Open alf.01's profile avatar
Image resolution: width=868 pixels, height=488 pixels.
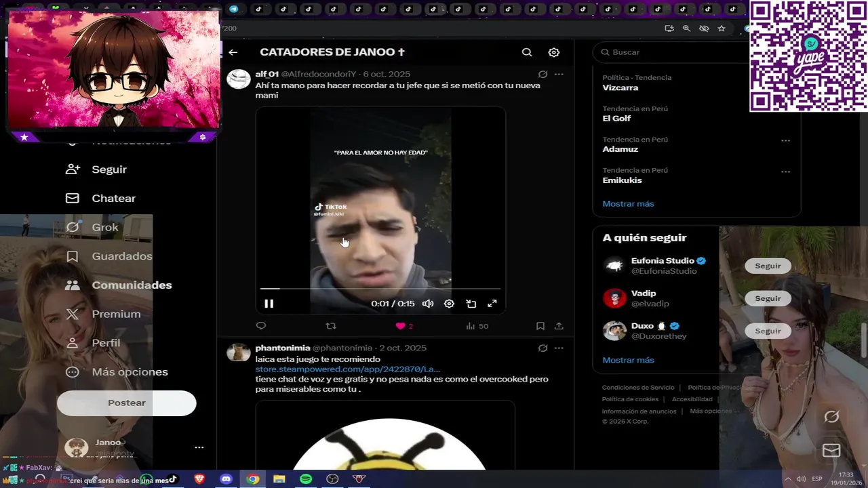(239, 79)
